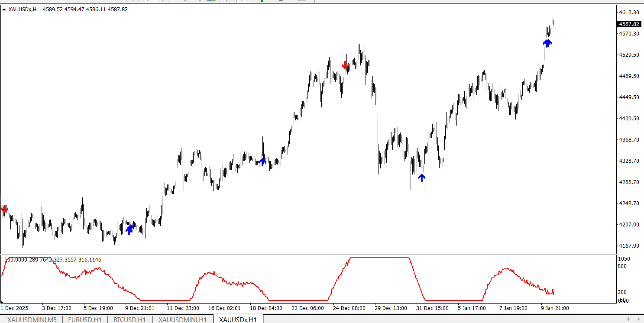Screen dimensions: 644x323
Task: Click the 18 Dec 04:00 time axis label
Action: (x=266, y=308)
